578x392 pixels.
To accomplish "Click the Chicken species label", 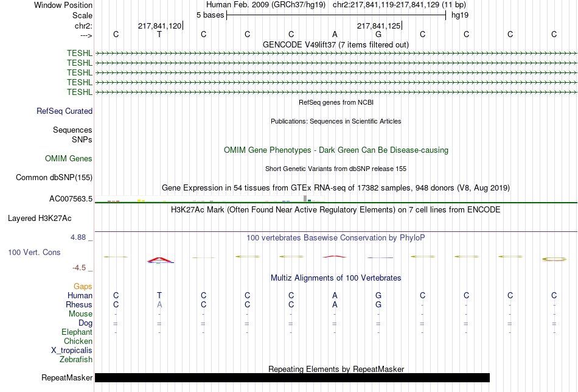I will click(78, 341).
